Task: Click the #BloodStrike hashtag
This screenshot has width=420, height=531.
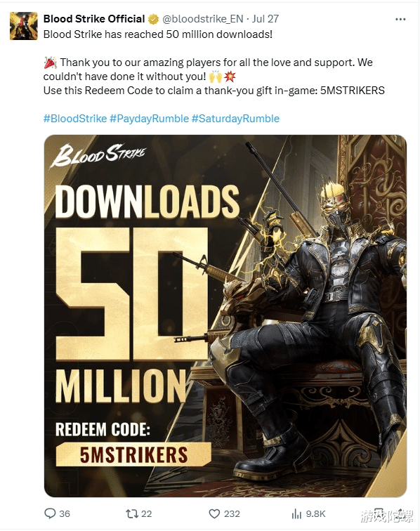Action: click(x=75, y=119)
